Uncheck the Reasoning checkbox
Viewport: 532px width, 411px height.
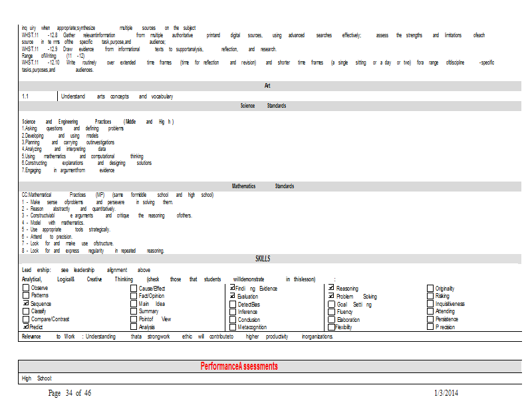click(331, 287)
